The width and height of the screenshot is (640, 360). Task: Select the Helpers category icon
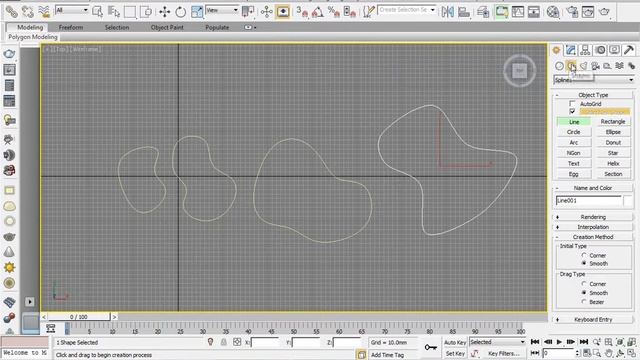click(607, 66)
